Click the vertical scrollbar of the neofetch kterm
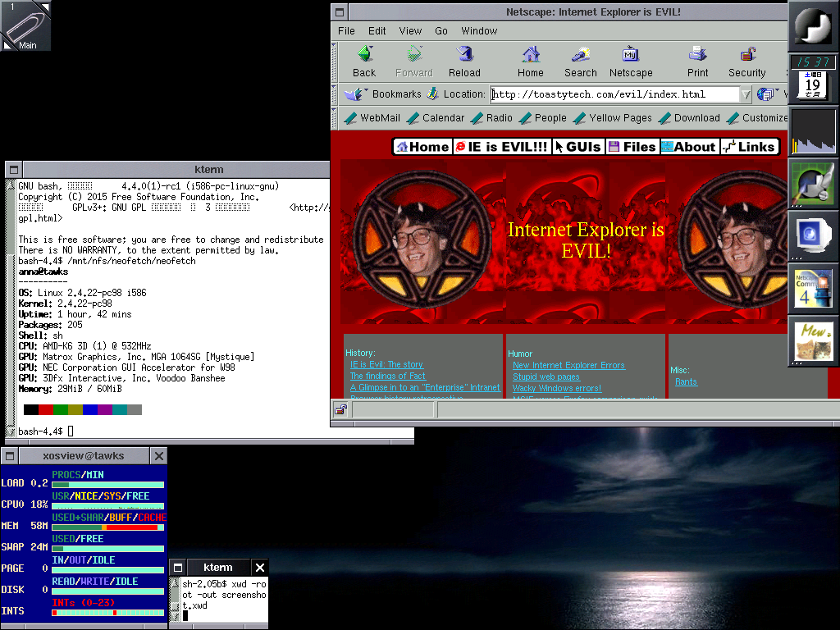This screenshot has height=630, width=840. point(11,308)
